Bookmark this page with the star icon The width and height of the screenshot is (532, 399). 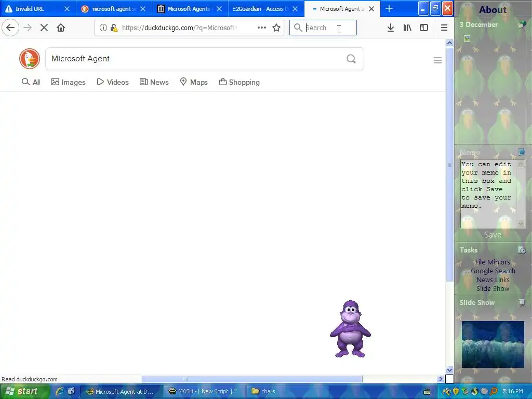coord(276,28)
